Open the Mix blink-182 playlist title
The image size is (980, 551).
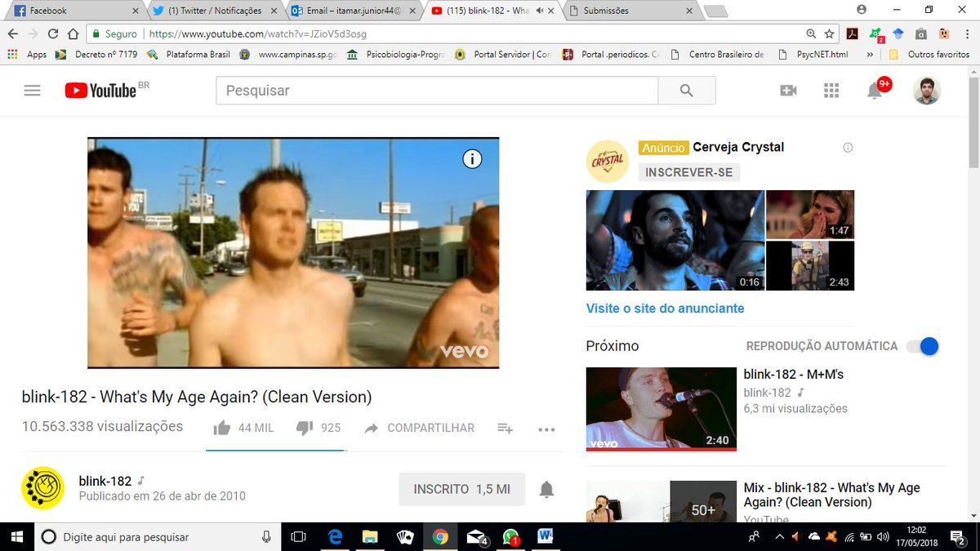pos(831,495)
